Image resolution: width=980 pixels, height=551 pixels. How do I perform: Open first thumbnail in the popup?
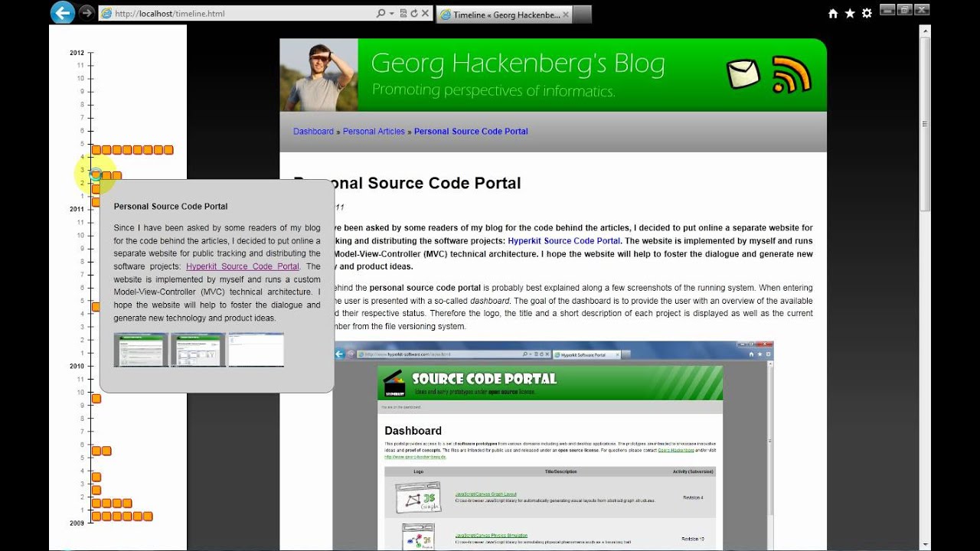click(x=141, y=350)
